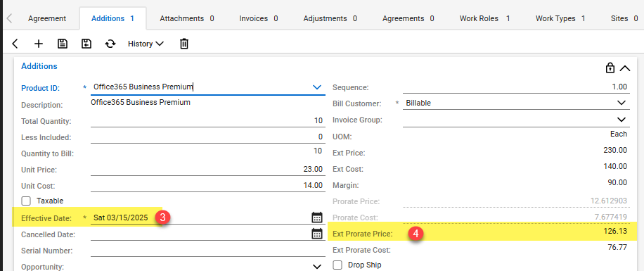Select the Additions tab
This screenshot has height=271, width=644.
(x=112, y=18)
